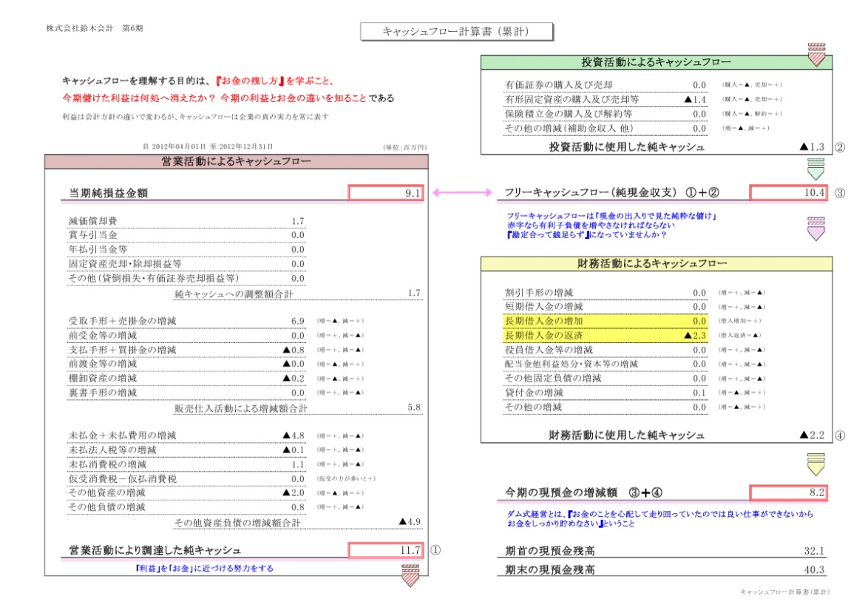
Task: Click total ▲2.2 for 財務活動に使用した純キャッシュ
Action: pos(813,435)
